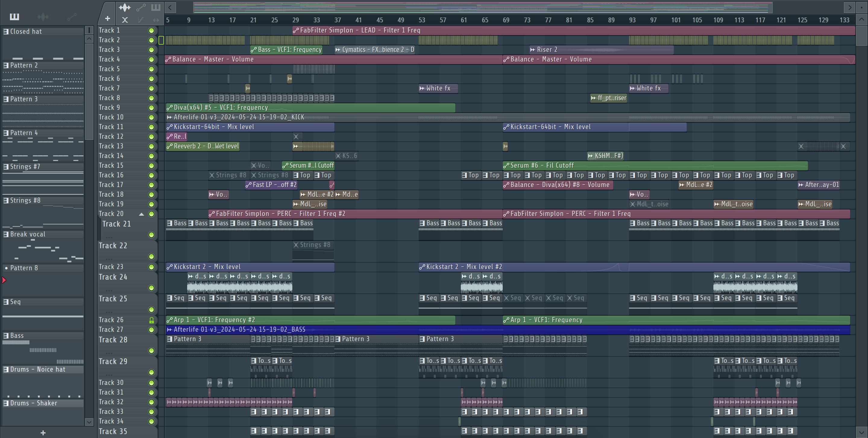Click the pattern icon beside Closed hat
This screenshot has width=868, height=438.
pos(6,31)
